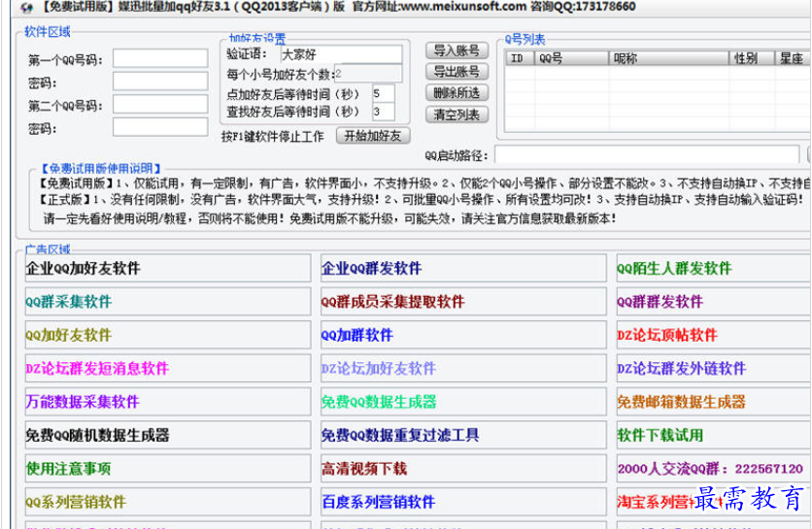Open the 百度系列营销软件 button

pyautogui.click(x=463, y=502)
